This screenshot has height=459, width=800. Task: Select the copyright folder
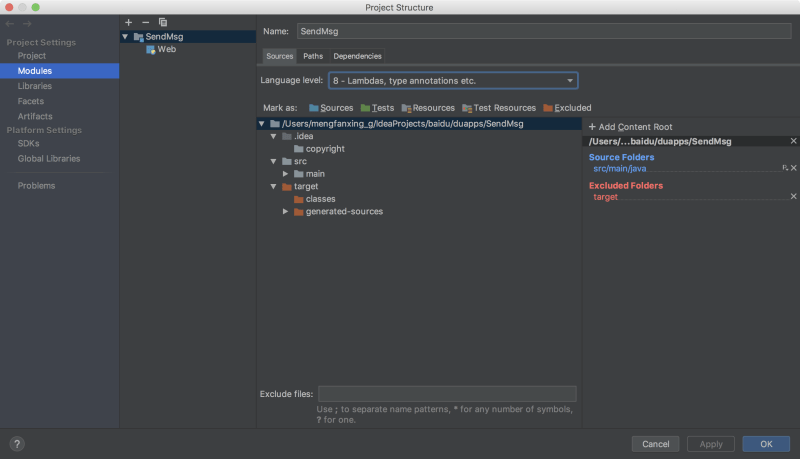(x=319, y=149)
